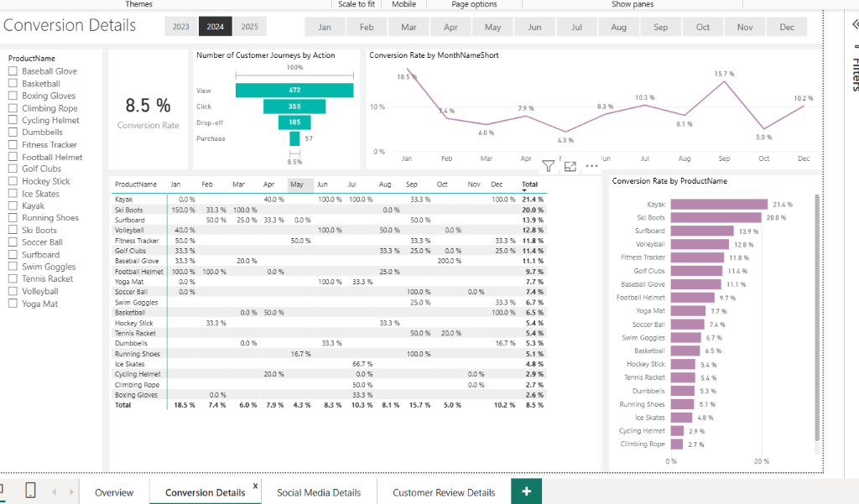Open the filter icon on the table visual
Viewport: 859px width, 504px height.
click(548, 166)
